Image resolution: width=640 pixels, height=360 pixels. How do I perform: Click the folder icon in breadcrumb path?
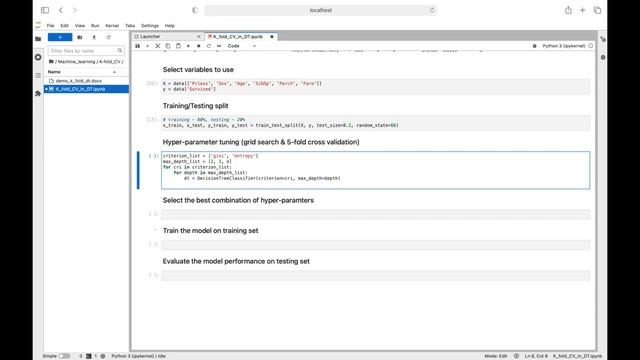pos(51,62)
